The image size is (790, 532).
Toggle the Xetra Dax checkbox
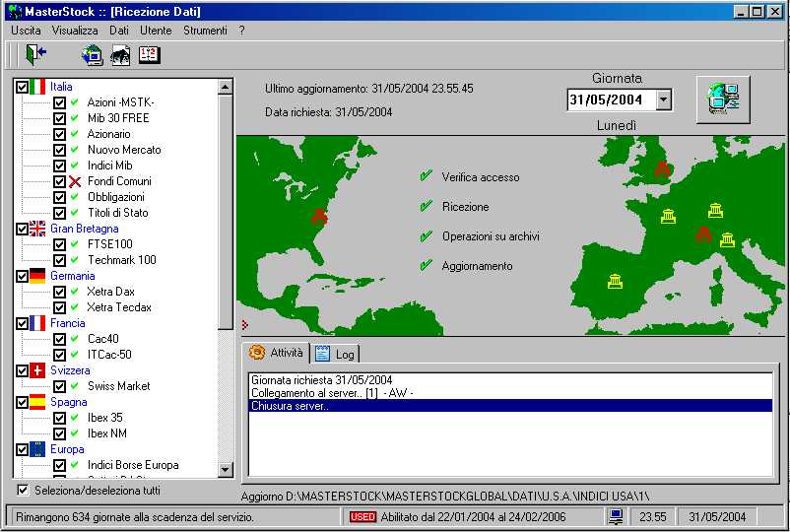[x=59, y=292]
